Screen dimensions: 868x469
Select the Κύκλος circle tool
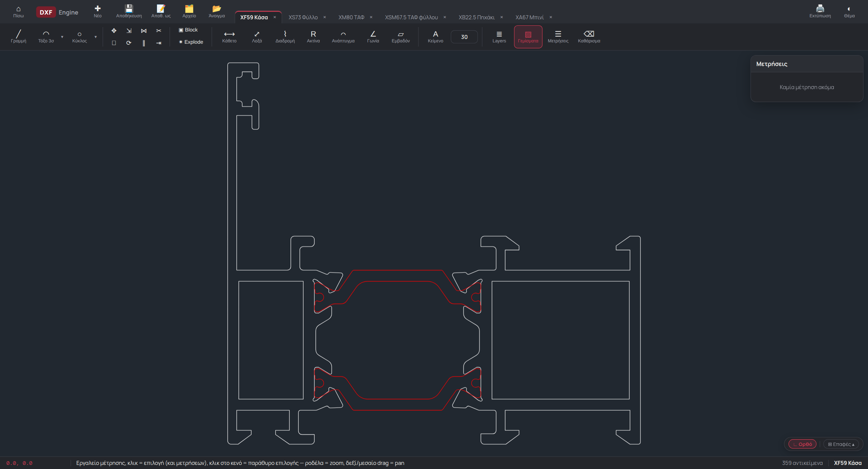click(79, 37)
